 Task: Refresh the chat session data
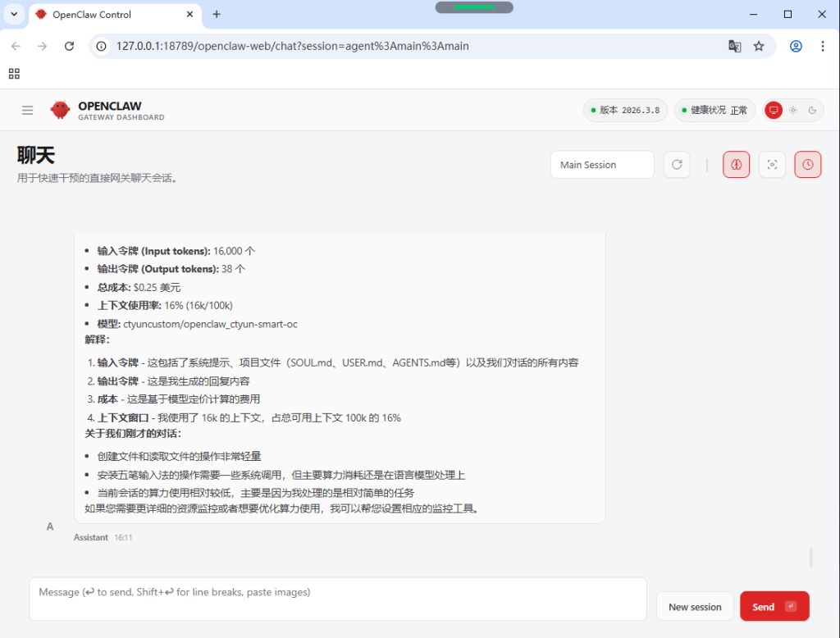pos(677,165)
